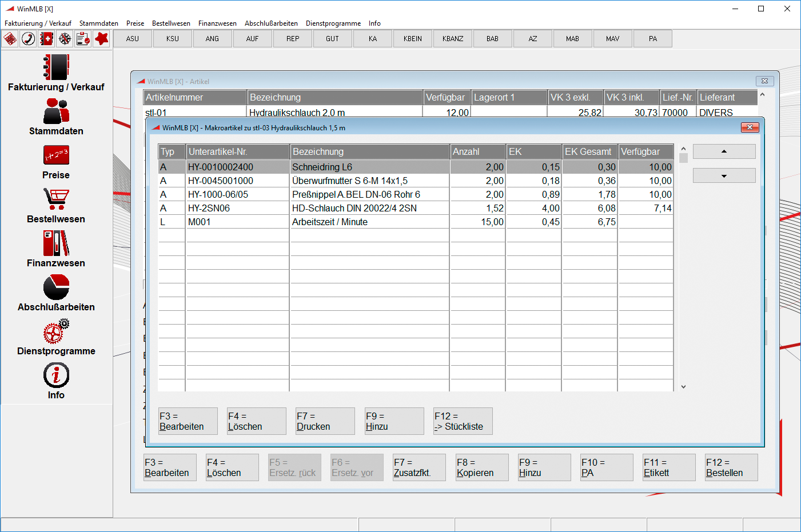Click the telephone toolbar icon

29,39
